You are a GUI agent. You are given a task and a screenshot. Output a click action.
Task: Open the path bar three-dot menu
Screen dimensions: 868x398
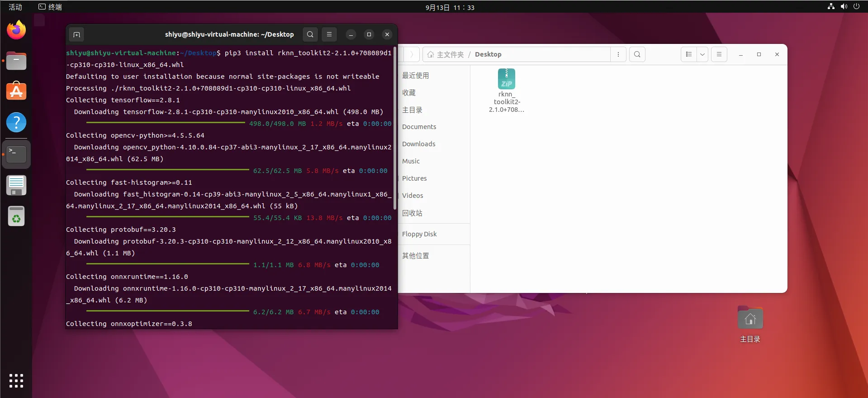(618, 54)
